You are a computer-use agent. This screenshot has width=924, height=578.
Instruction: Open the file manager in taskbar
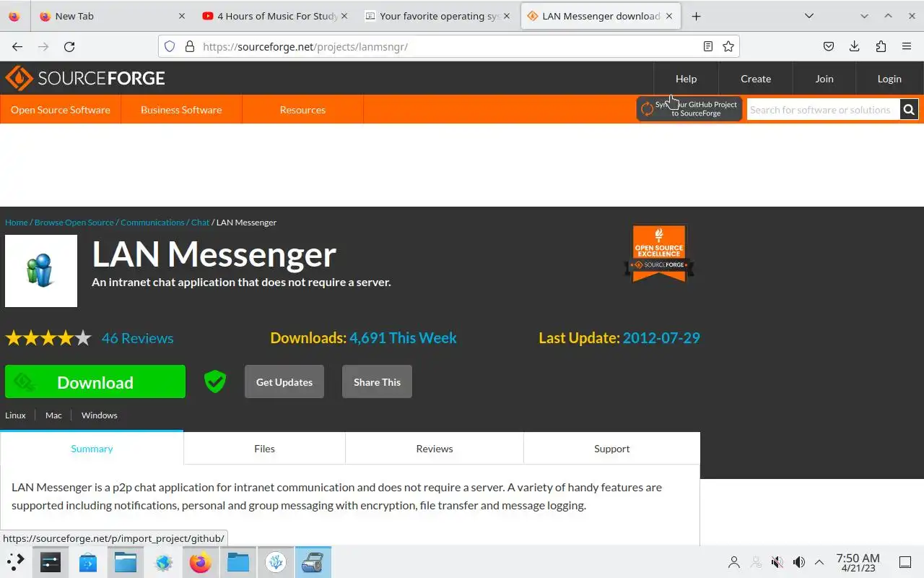(125, 562)
